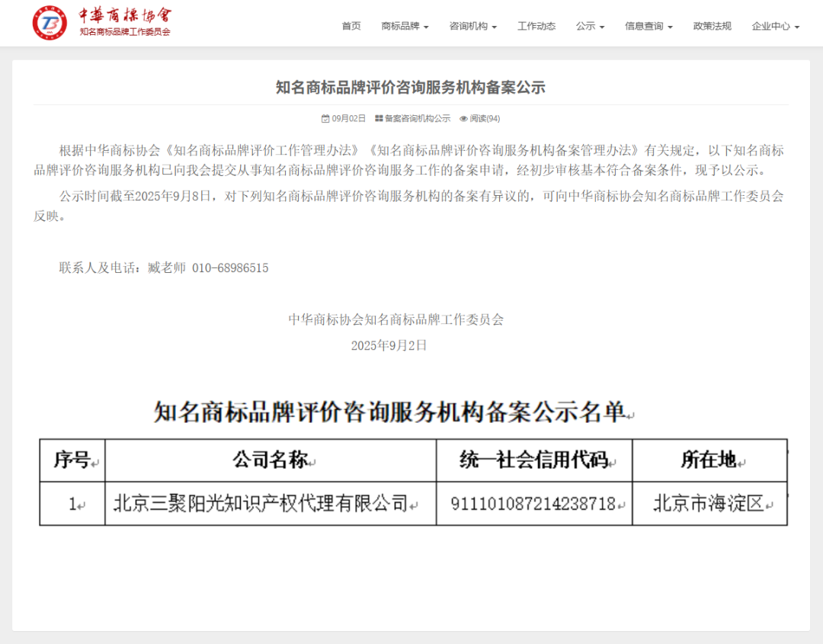The height and width of the screenshot is (644, 823).
Task: Select 政策法规 in the navigation bar
Action: pos(712,26)
